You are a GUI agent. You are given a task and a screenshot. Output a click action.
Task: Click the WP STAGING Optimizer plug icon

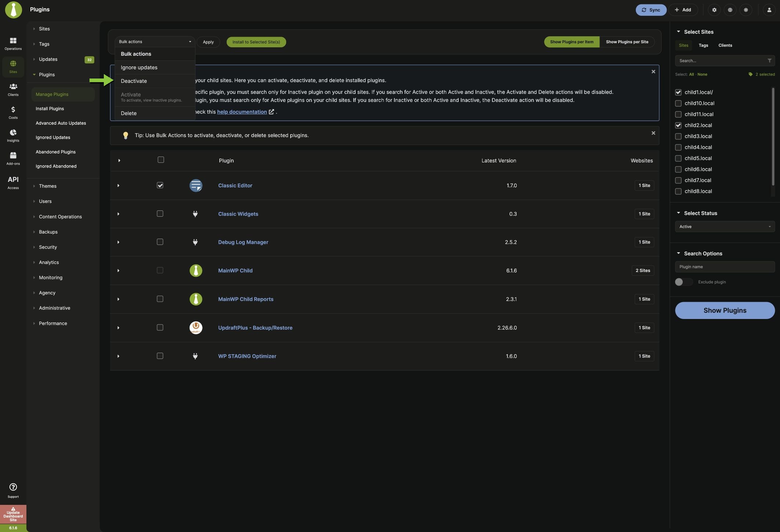pos(195,356)
